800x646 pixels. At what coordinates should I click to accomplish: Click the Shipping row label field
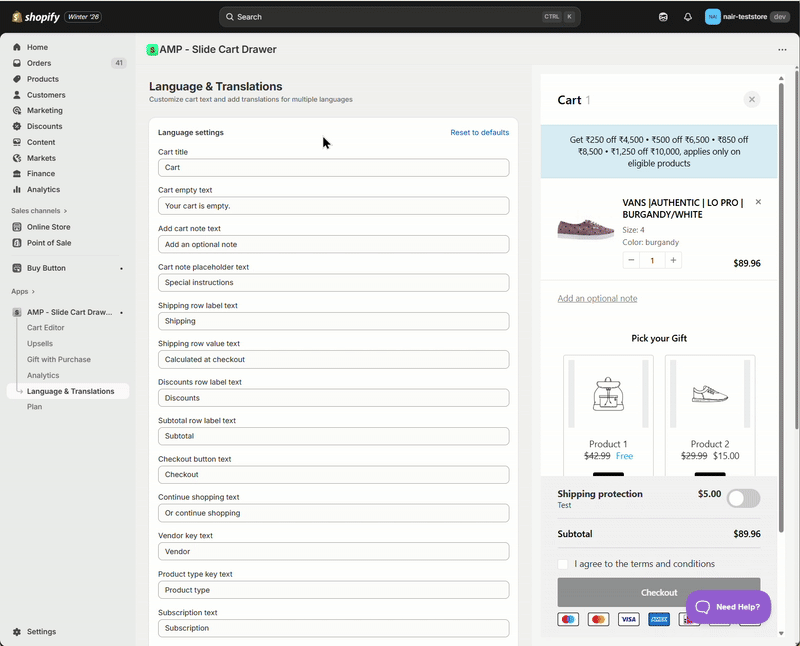[x=333, y=321]
